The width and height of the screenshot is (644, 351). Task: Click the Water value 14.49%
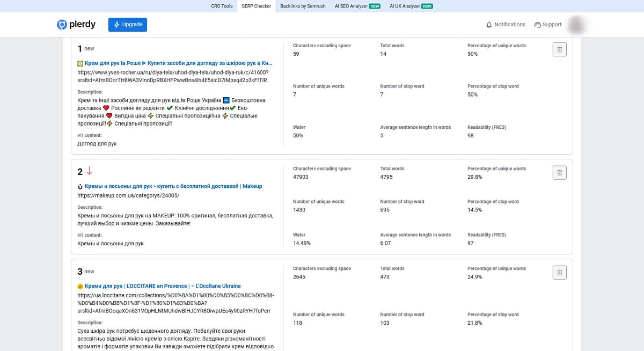coord(302,243)
